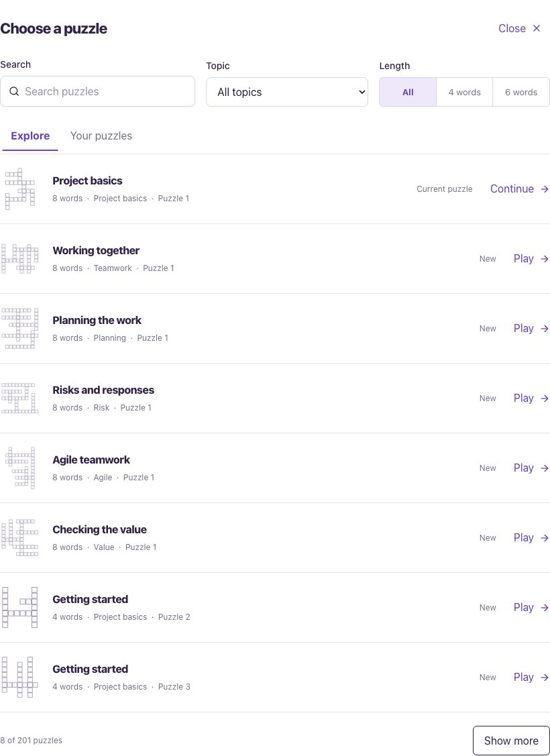The image size is (550, 756).
Task: Open the All topics dropdown
Action: (x=287, y=92)
